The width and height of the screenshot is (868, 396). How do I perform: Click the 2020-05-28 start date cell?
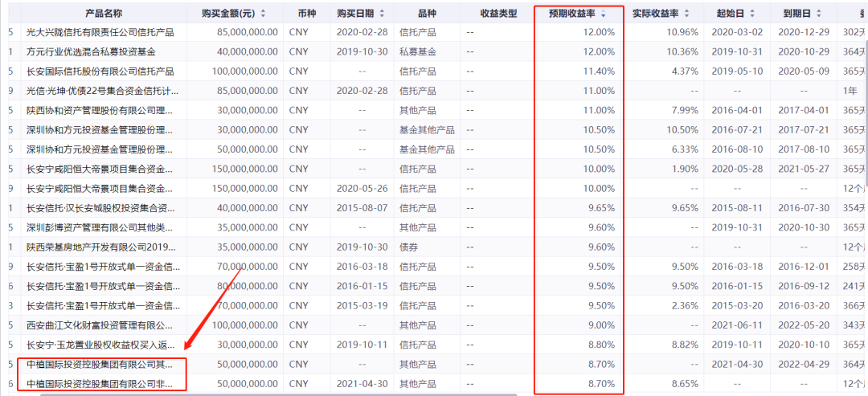[737, 169]
